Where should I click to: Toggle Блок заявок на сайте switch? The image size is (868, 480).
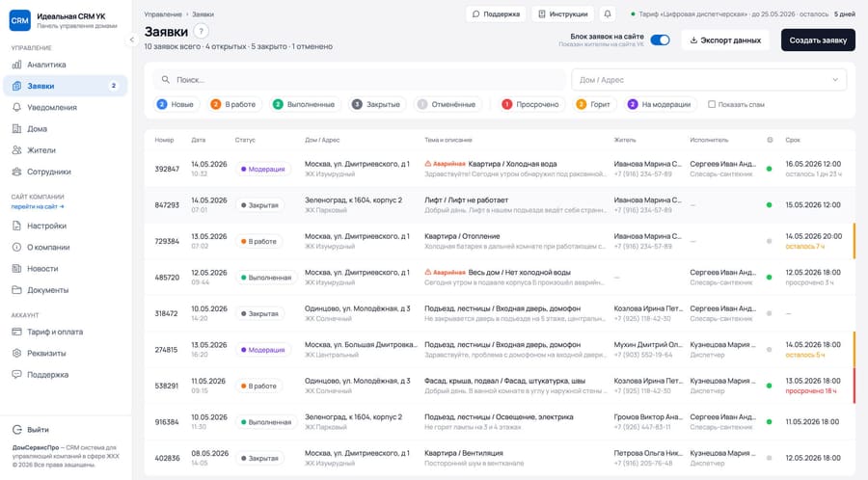(660, 40)
